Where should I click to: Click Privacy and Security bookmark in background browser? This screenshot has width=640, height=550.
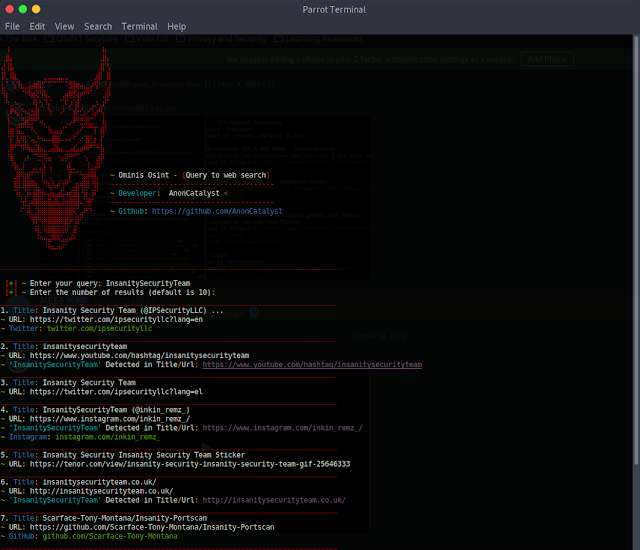(221, 39)
